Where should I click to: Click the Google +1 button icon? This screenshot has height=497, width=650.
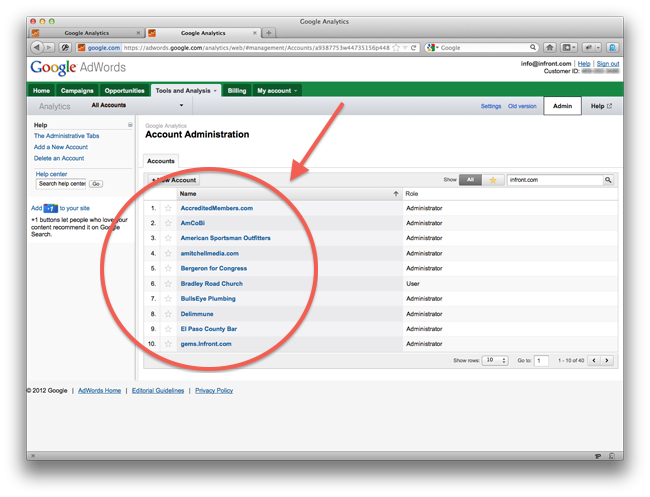pos(51,208)
